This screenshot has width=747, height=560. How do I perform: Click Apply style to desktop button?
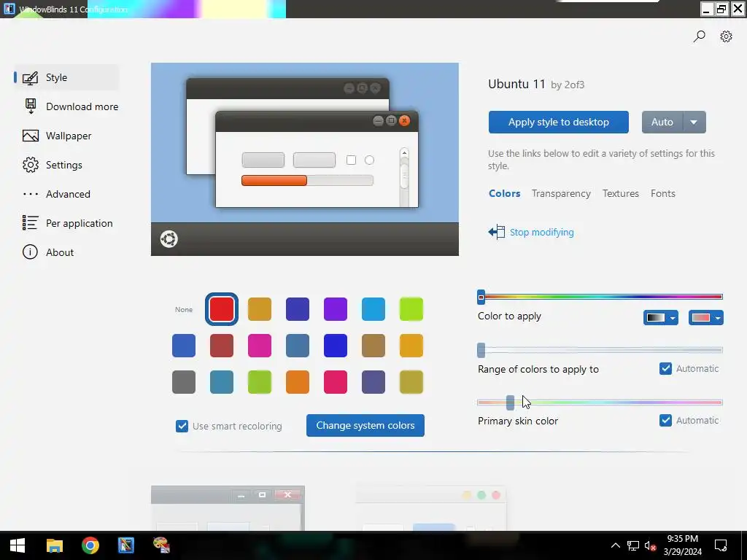(558, 122)
